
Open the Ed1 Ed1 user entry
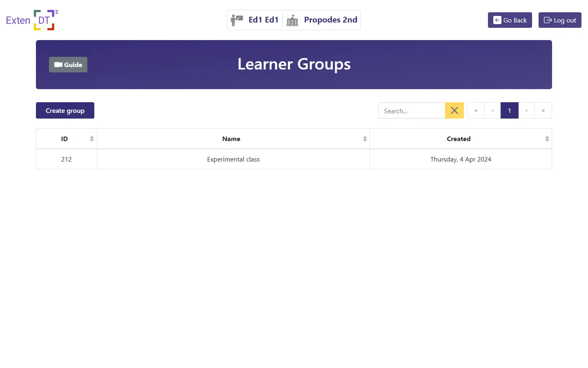pos(263,20)
